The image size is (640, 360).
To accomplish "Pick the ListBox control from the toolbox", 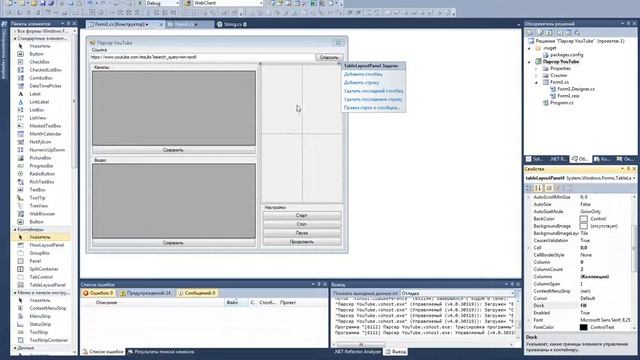I will 37,110.
